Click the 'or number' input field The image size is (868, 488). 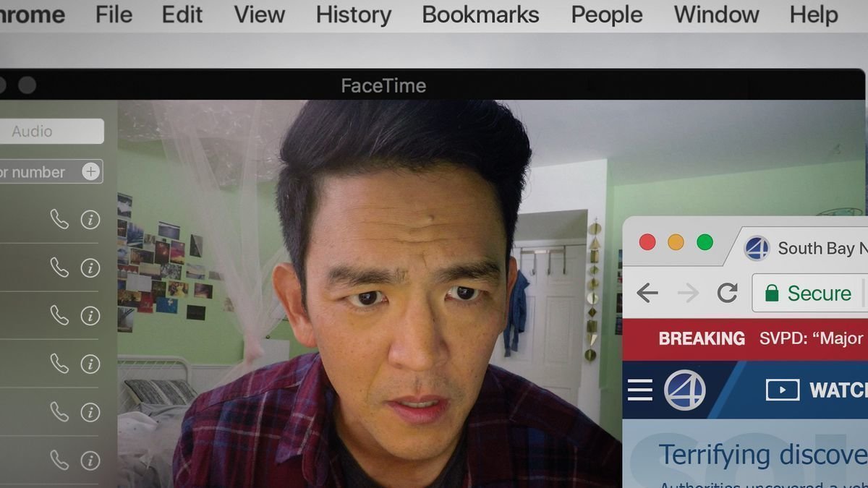pyautogui.click(x=36, y=171)
